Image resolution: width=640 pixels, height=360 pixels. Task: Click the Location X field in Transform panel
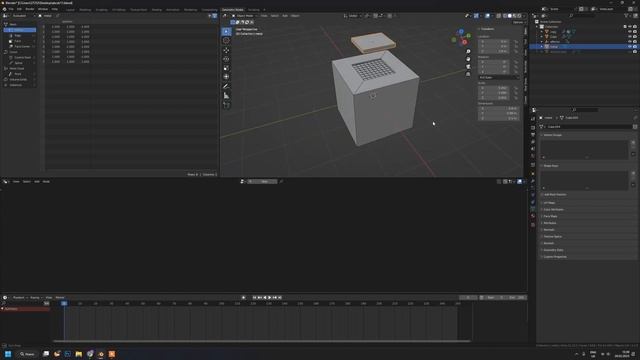[x=494, y=42]
